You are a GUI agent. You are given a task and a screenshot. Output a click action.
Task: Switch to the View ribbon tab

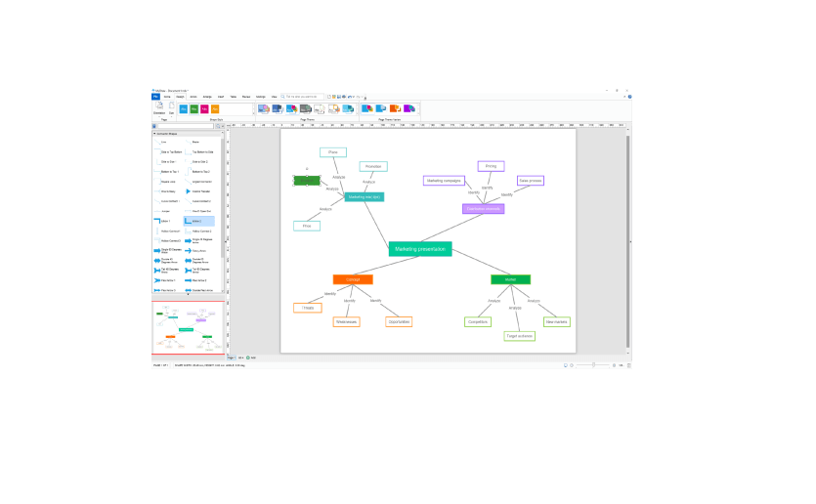click(274, 97)
